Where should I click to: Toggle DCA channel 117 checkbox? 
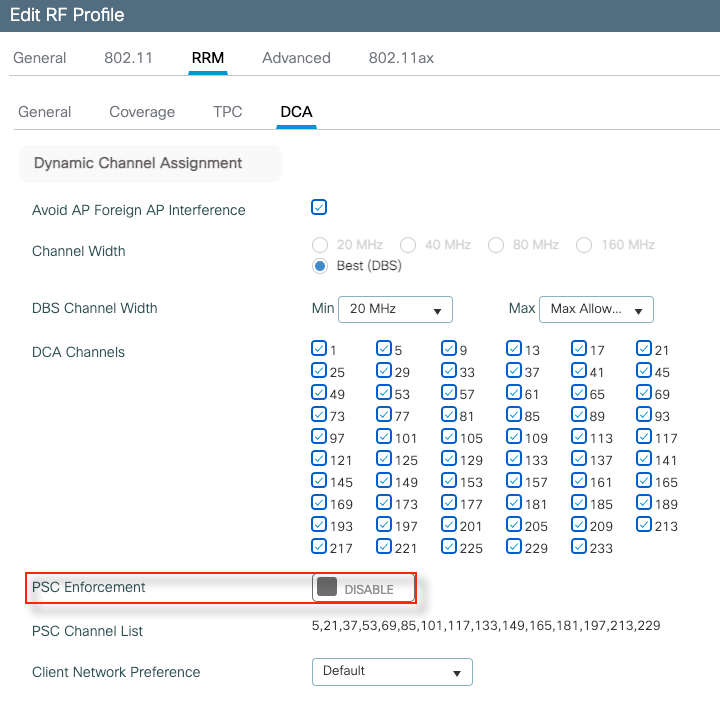point(644,436)
